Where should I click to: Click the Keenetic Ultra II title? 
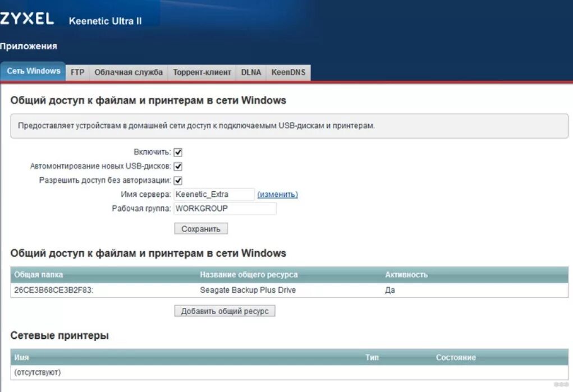tap(106, 21)
